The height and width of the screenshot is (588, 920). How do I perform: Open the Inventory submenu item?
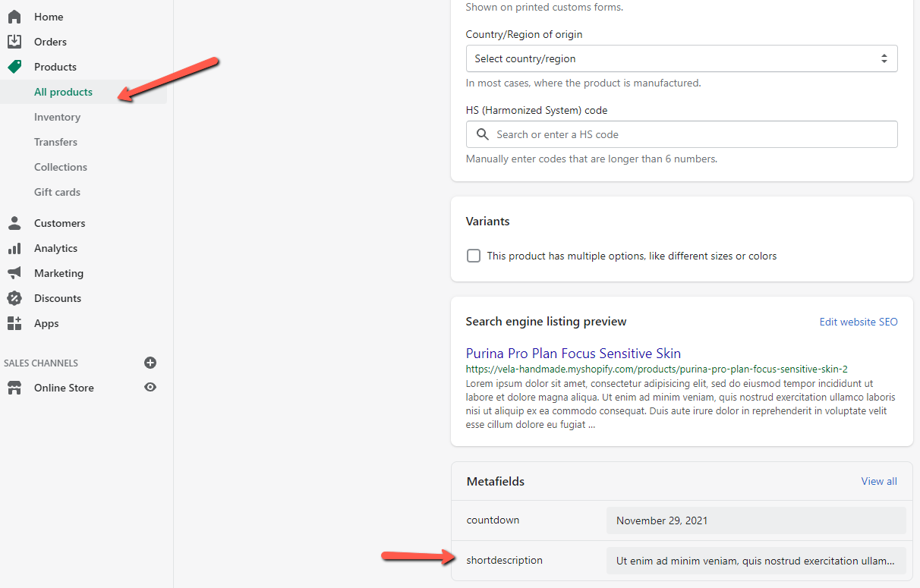pos(57,117)
